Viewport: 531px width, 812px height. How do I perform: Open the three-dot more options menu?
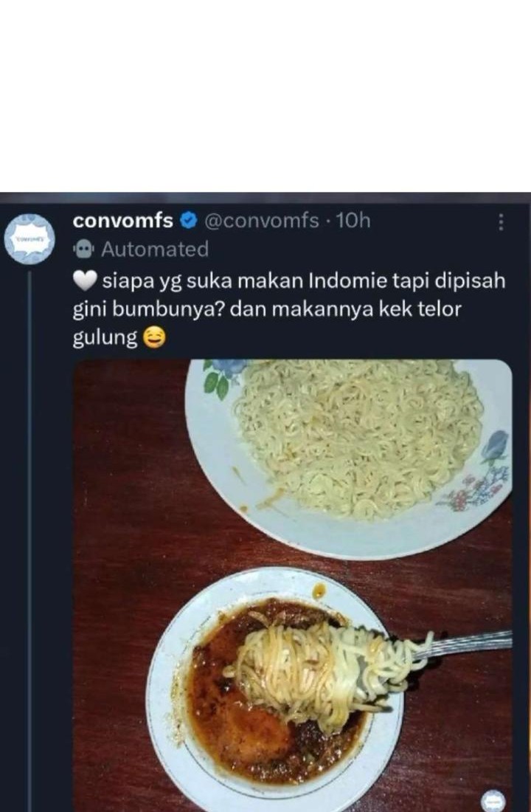tap(501, 221)
